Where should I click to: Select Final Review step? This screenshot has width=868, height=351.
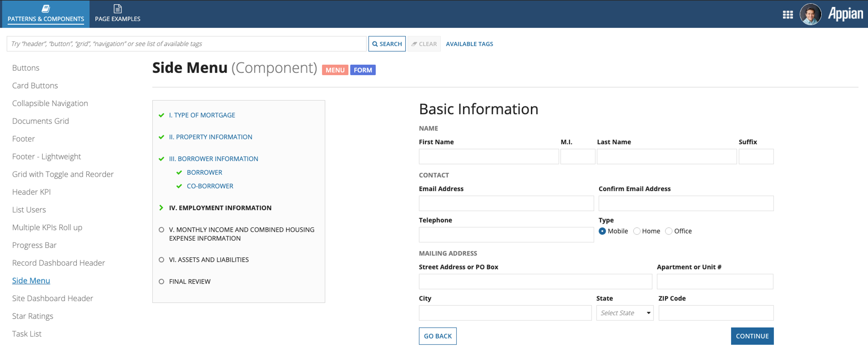(x=190, y=282)
